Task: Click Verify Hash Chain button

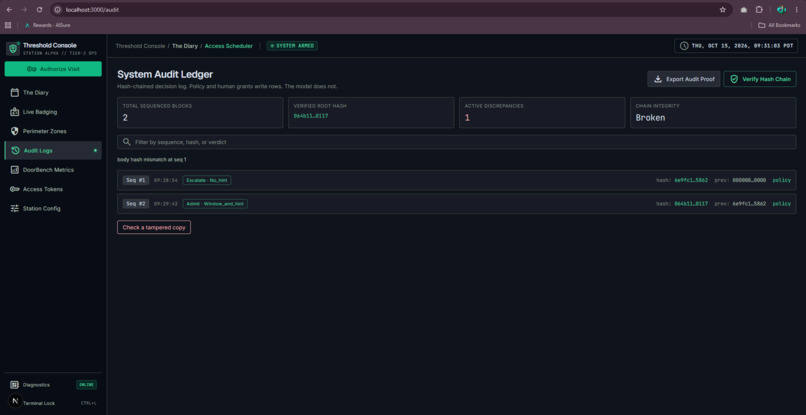Action: (x=760, y=79)
